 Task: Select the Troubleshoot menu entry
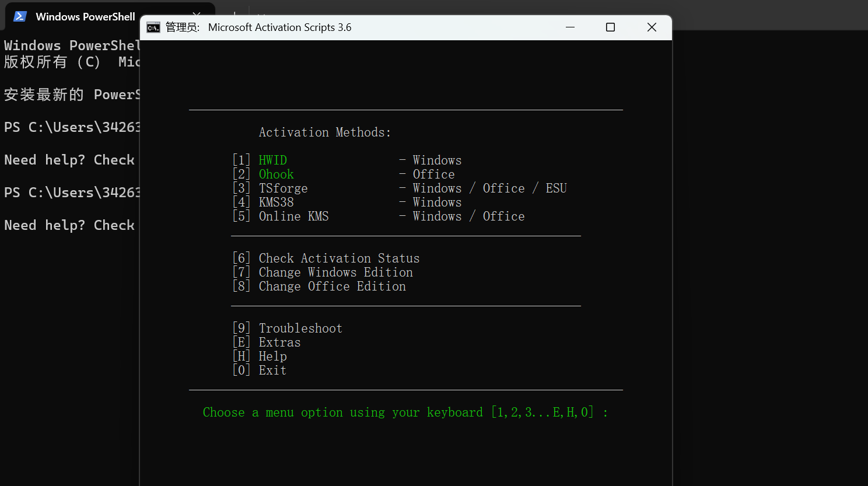pos(301,328)
